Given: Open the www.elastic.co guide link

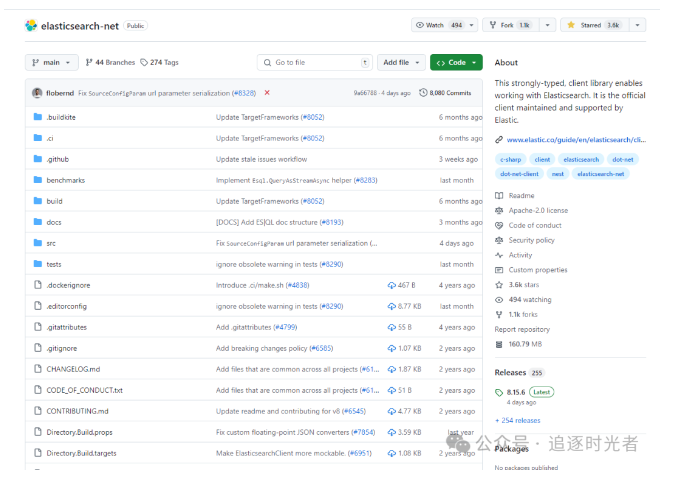Looking at the screenshot, I should tap(576, 140).
